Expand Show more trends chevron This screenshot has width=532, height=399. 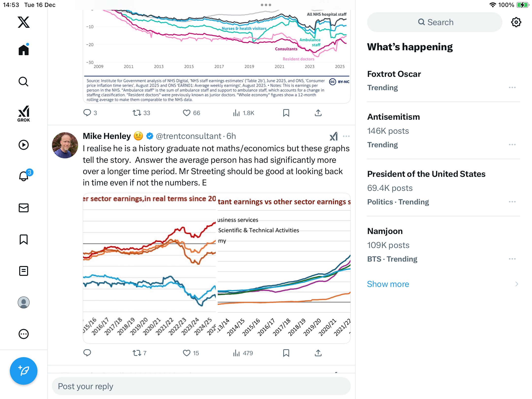(516, 284)
